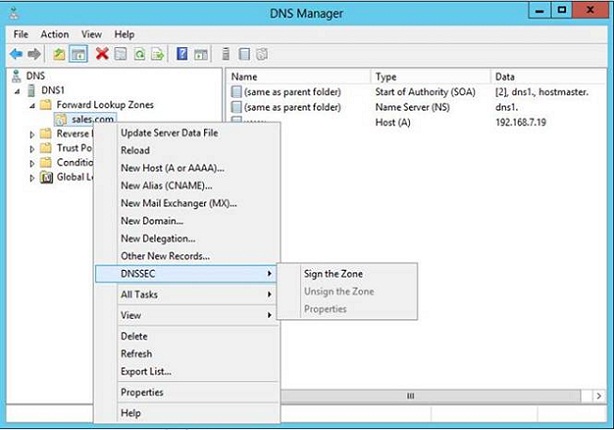Click the Global Logs icon in tree
The image size is (614, 430).
46,177
